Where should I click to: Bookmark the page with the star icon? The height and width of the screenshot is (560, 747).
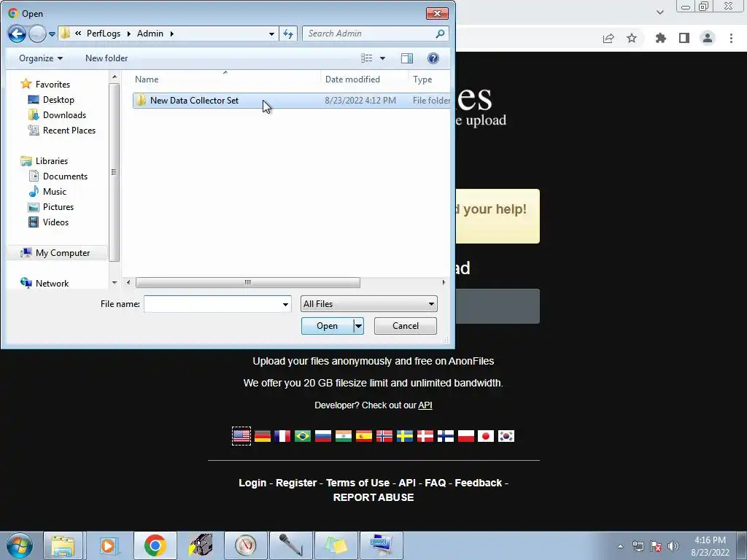click(x=632, y=38)
